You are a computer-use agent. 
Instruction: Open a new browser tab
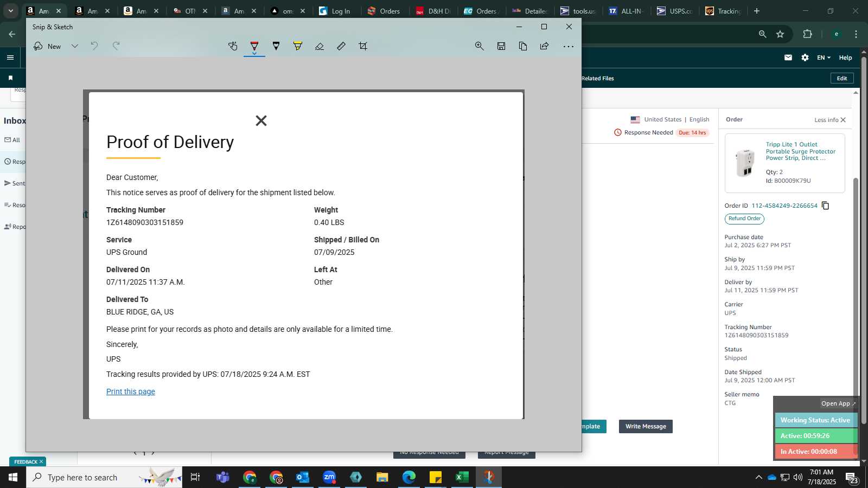[757, 11]
